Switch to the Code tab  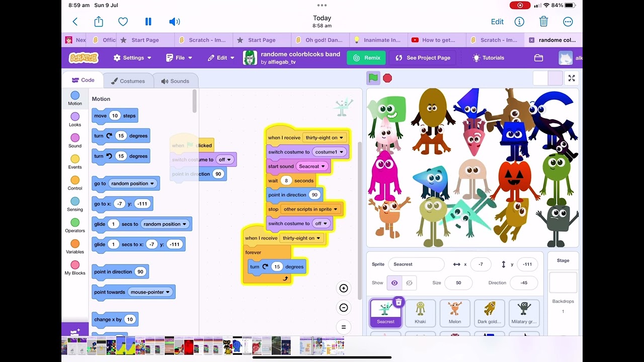(83, 80)
